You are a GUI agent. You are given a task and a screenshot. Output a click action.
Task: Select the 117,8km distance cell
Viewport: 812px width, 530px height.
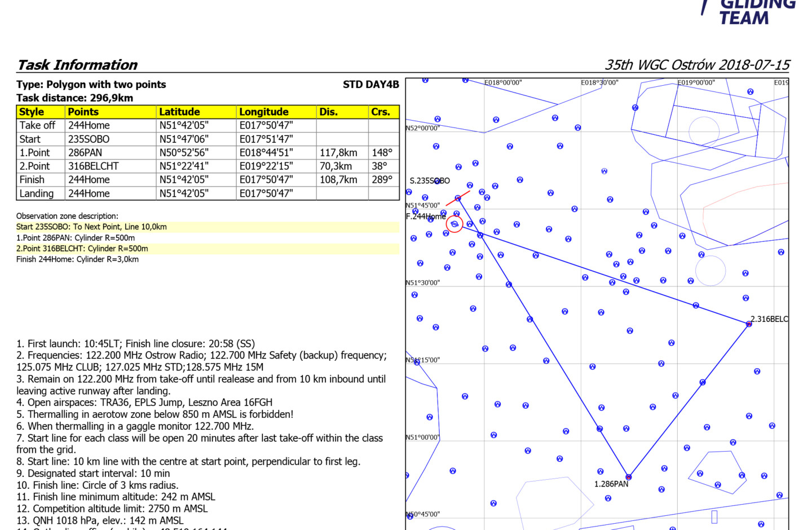[x=338, y=153]
